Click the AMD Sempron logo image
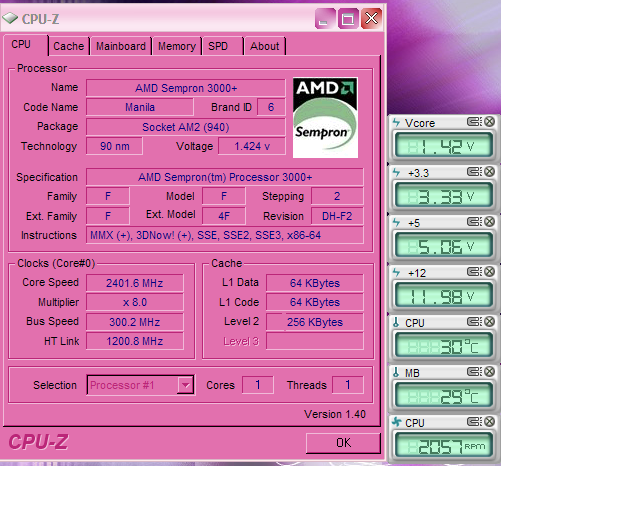 [x=325, y=118]
